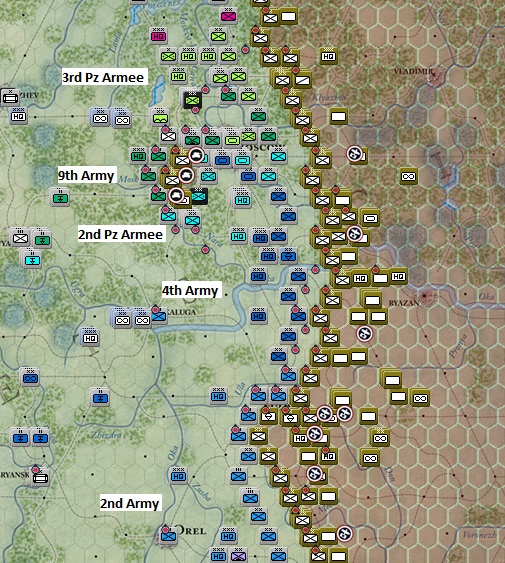
Task: Click the KALUGA city name
Action: [182, 312]
